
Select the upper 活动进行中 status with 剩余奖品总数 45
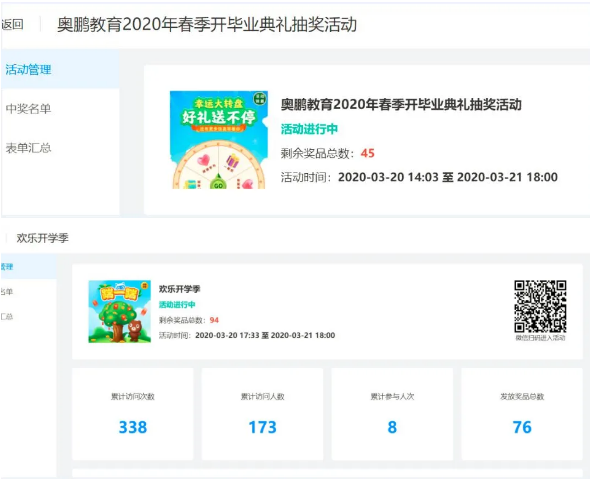[x=309, y=129]
